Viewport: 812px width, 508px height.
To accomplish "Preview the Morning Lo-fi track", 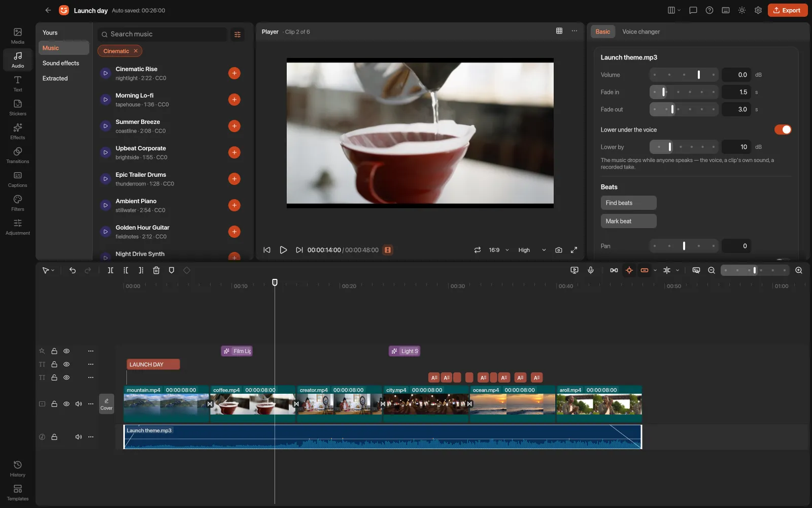I will click(105, 100).
